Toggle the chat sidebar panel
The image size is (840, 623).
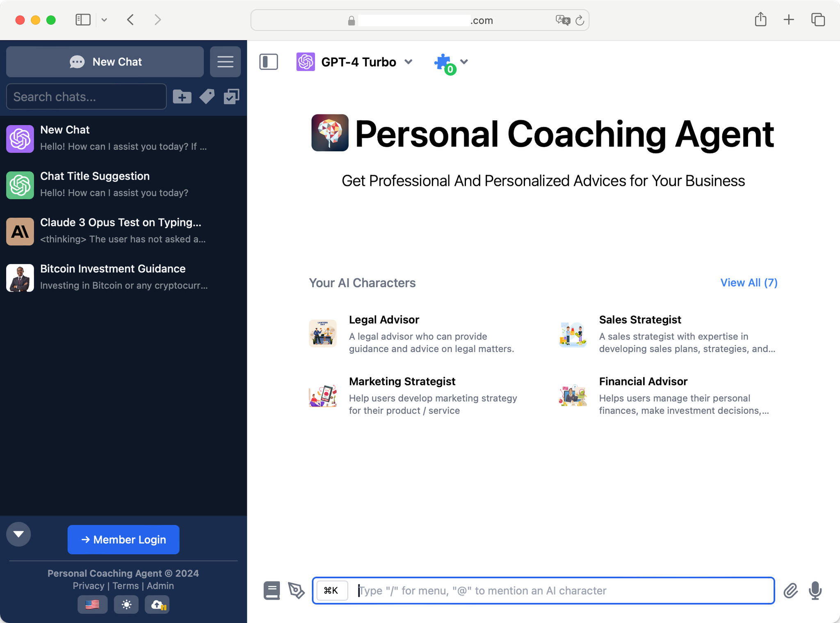click(269, 62)
